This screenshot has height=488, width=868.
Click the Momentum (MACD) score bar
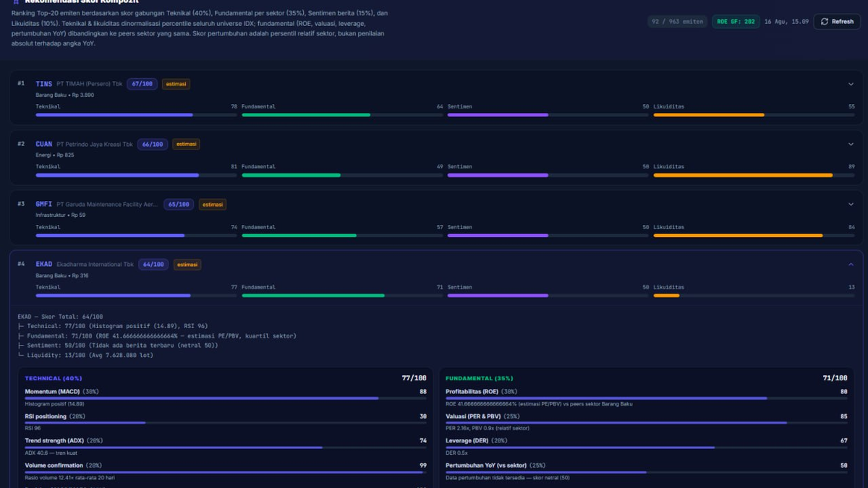[226, 398]
